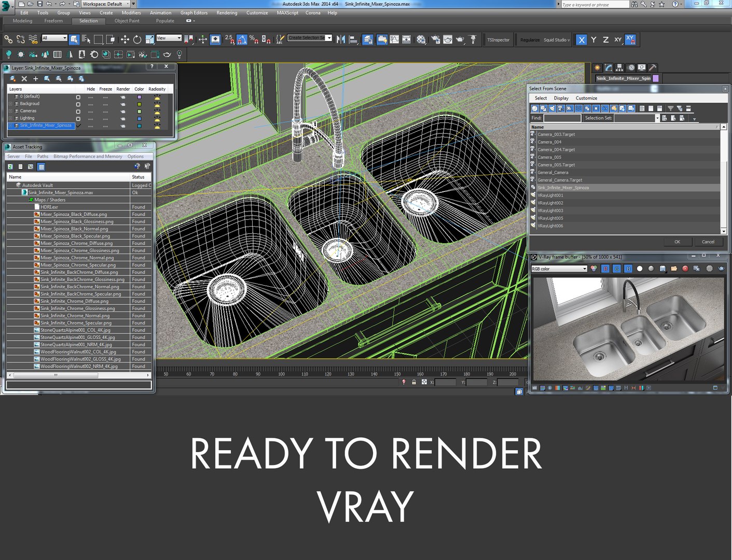Open the Selection Set dropdown in dialog

click(x=637, y=118)
